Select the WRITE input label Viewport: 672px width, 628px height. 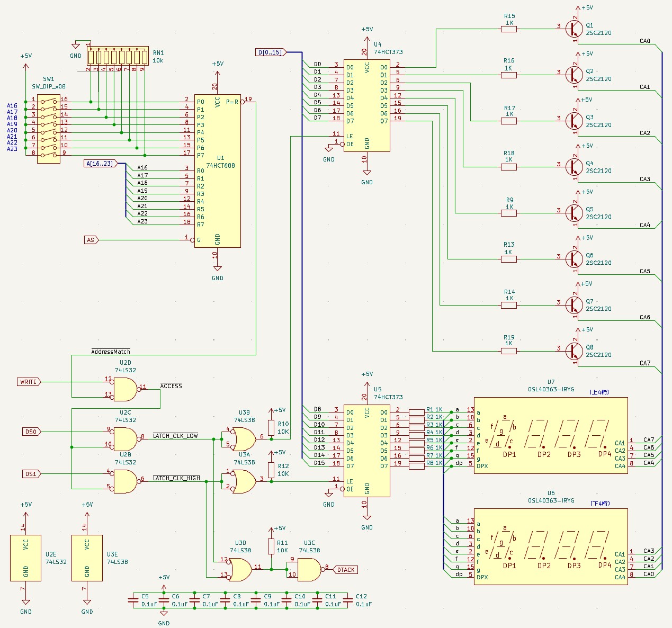coord(30,382)
